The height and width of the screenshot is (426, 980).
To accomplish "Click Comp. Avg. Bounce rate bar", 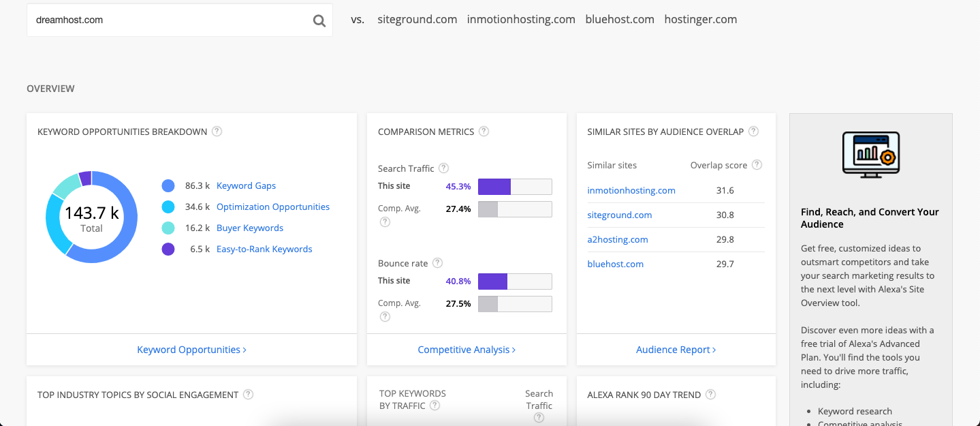I will click(515, 304).
